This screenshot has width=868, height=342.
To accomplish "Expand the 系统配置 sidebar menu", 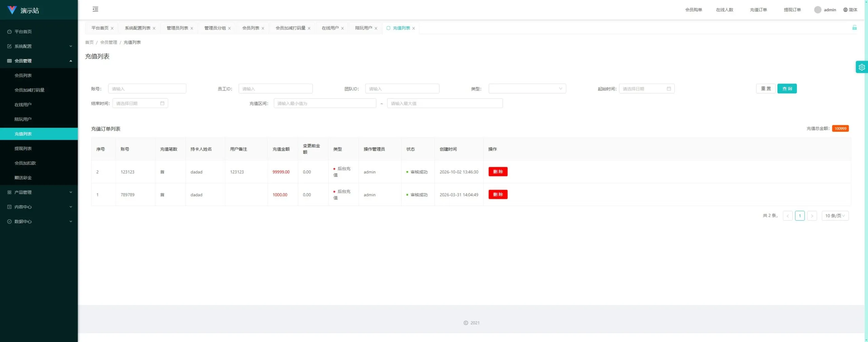I will (x=39, y=46).
